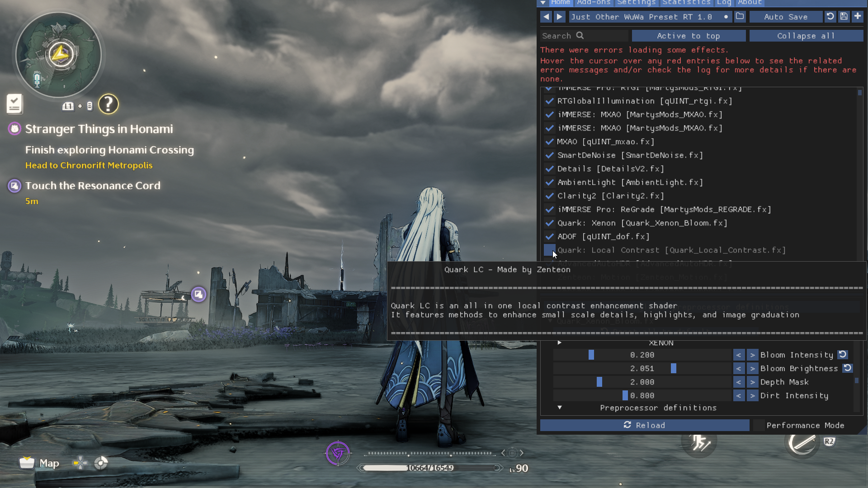Click the effect Search field

(584, 36)
